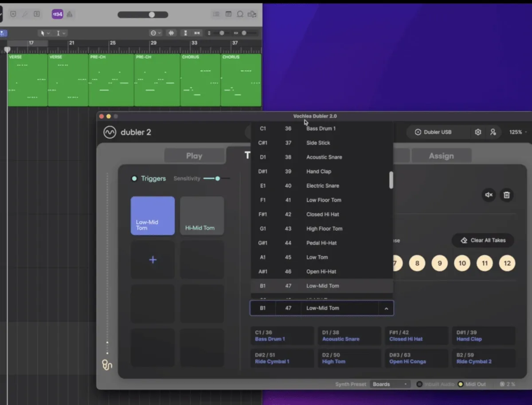Select take number 10
Image resolution: width=532 pixels, height=405 pixels.
tap(462, 263)
